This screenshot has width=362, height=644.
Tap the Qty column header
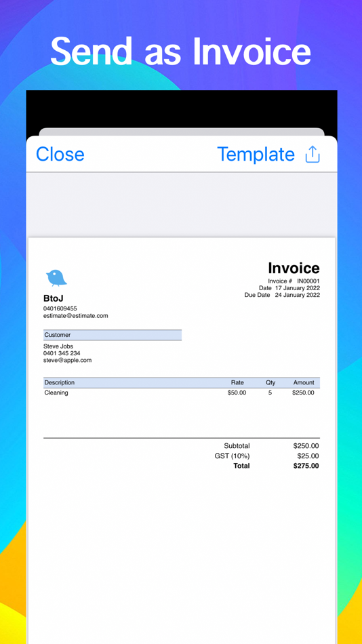click(x=270, y=383)
